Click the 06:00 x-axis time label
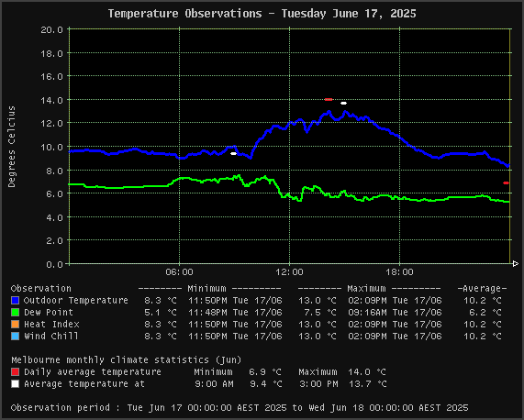 click(x=180, y=272)
